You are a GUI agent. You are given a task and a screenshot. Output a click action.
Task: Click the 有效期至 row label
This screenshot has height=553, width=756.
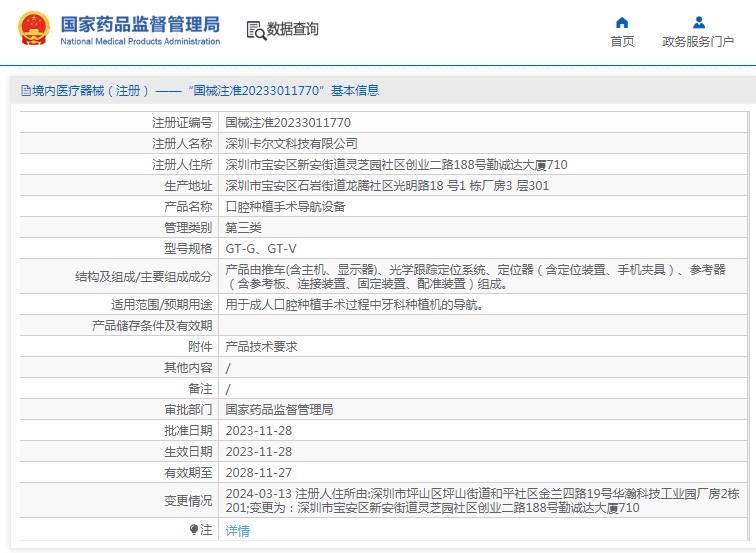click(x=188, y=472)
